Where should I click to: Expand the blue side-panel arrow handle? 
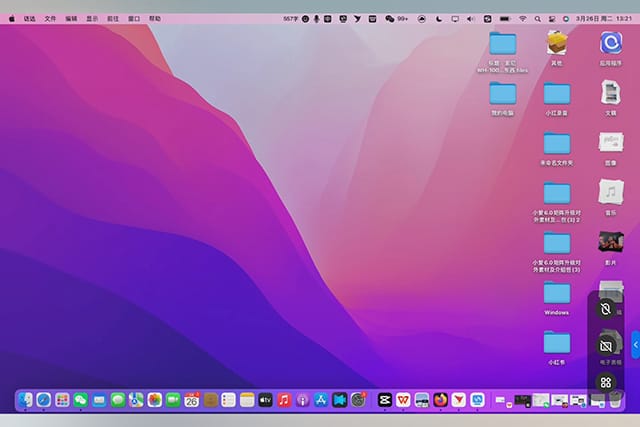(635, 345)
